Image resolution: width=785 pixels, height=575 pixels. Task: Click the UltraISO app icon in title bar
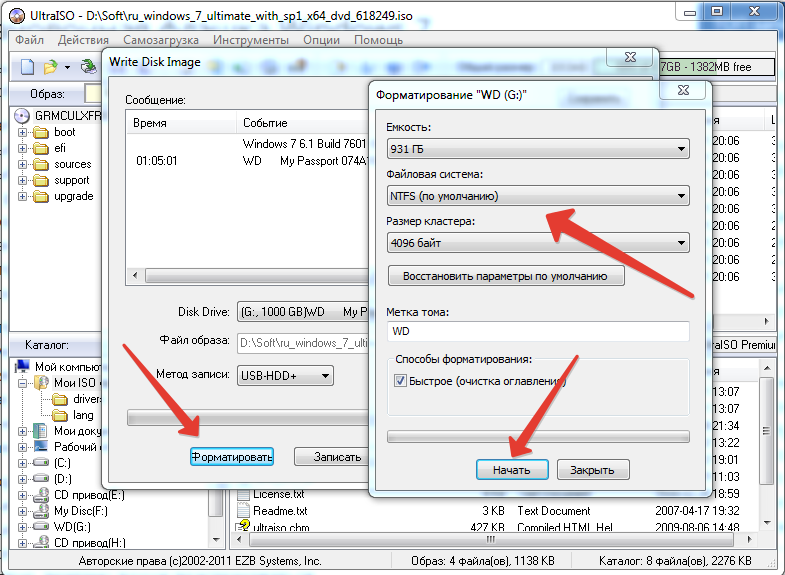tap(17, 16)
